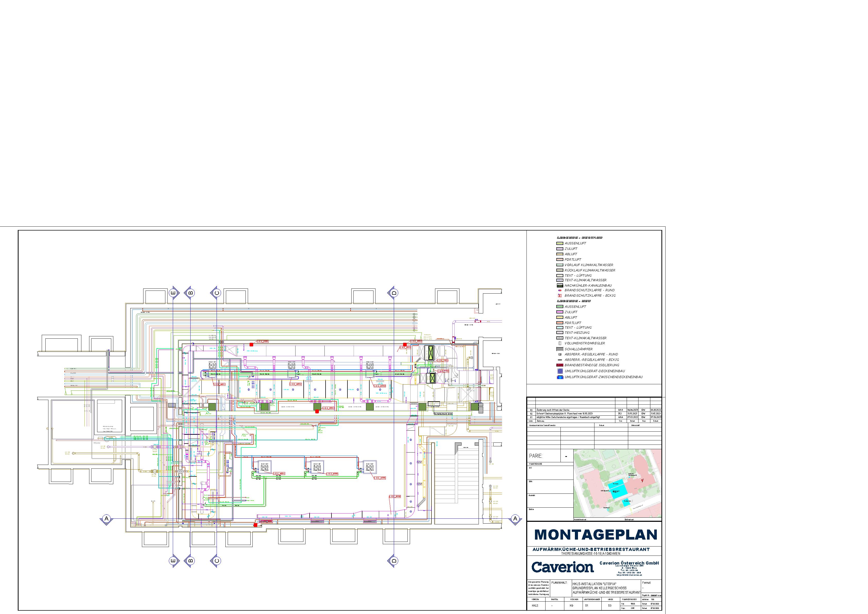Image resolution: width=868 pixels, height=614 pixels.
Task: Select the top section marker C
Action: (x=216, y=293)
